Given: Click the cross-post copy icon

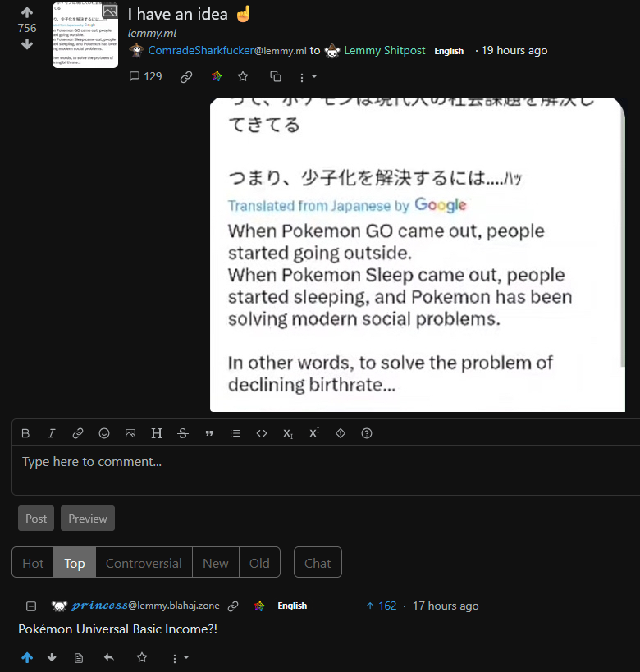Looking at the screenshot, I should point(275,76).
